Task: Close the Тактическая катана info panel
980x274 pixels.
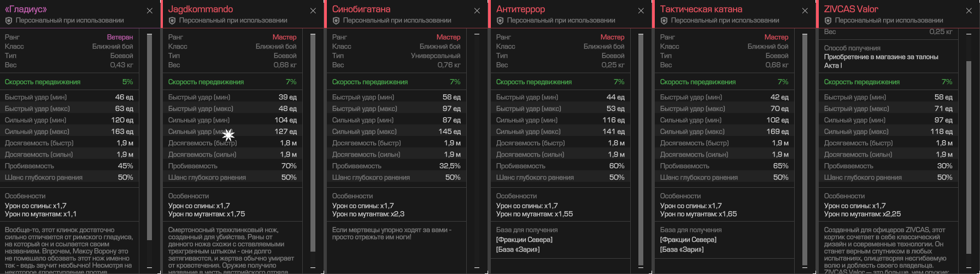Action: point(805,11)
